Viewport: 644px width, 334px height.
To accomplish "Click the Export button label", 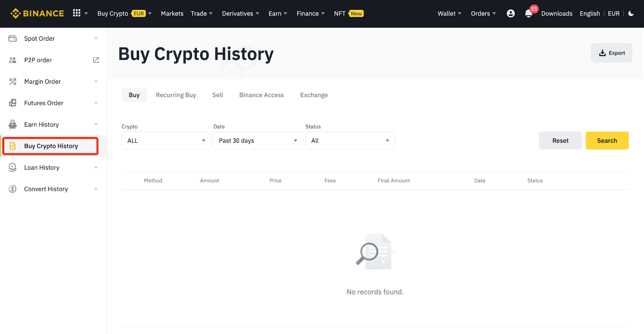I will coord(617,53).
